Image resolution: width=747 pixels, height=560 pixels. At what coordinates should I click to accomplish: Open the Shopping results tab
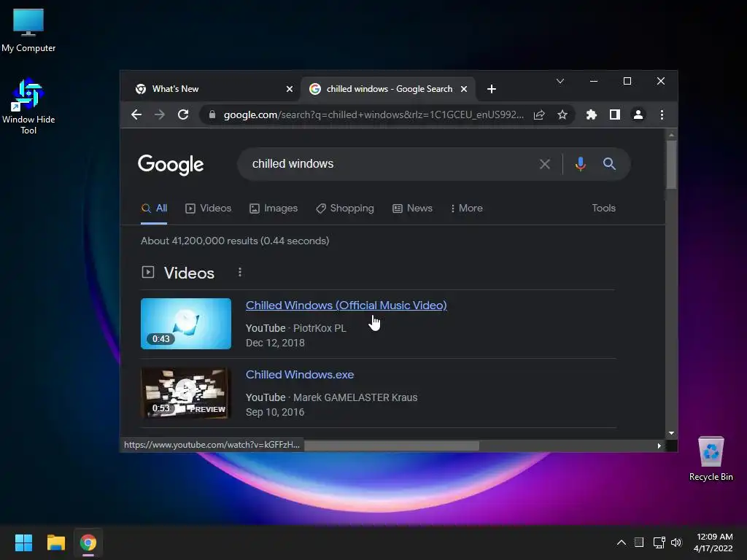pos(345,208)
